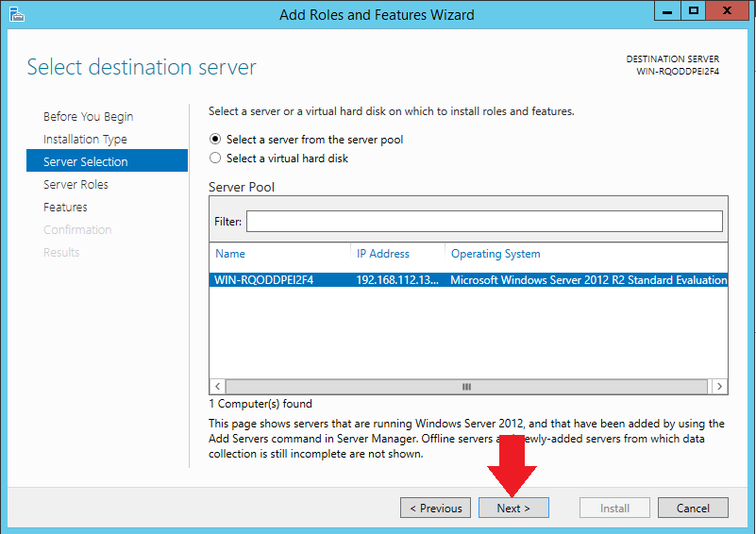The height and width of the screenshot is (534, 756).
Task: Sort by IP Address column header
Action: tap(396, 254)
